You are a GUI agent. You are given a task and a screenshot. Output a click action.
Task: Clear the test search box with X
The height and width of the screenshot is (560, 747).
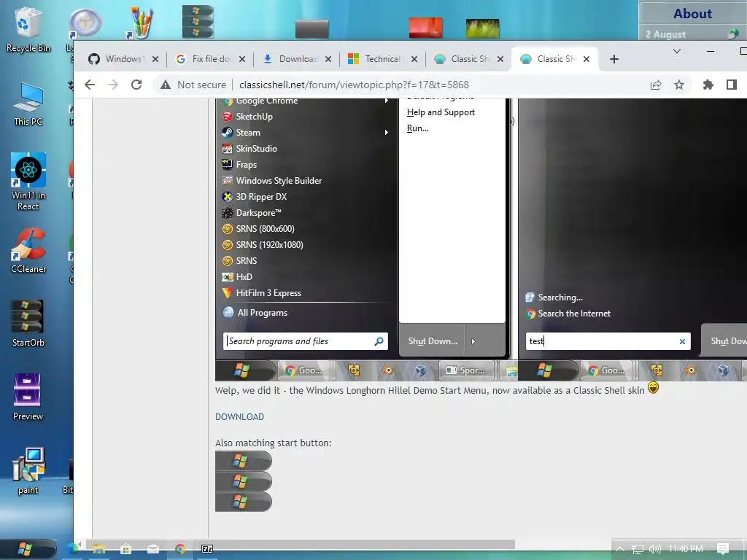[682, 341]
